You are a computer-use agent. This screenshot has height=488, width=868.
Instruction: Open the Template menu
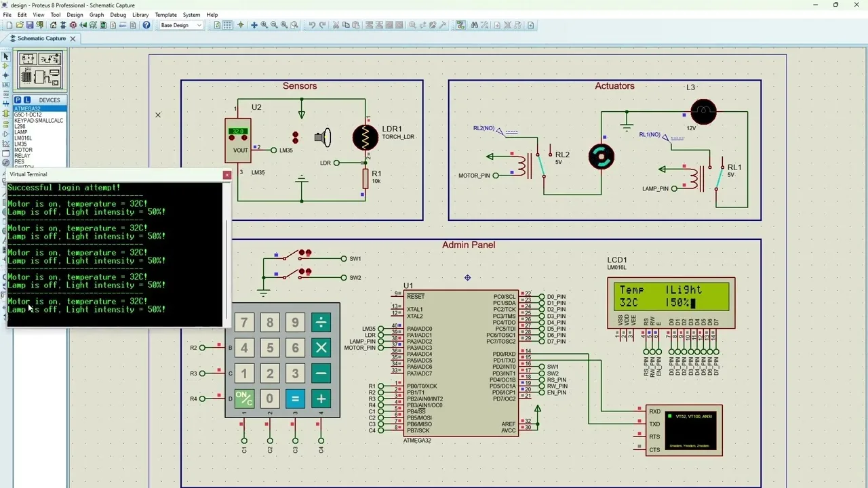(165, 14)
